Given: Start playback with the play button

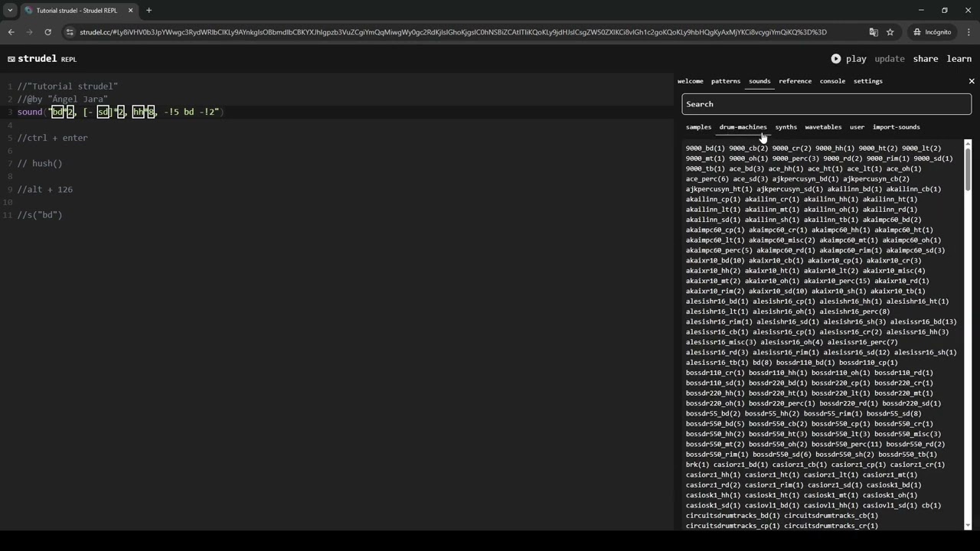Looking at the screenshot, I should pos(848,59).
